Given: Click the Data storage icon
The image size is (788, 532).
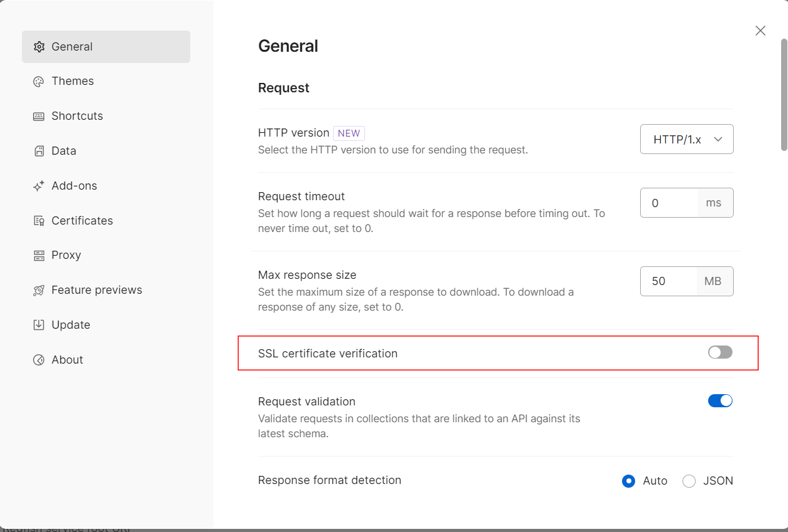Looking at the screenshot, I should pyautogui.click(x=39, y=151).
